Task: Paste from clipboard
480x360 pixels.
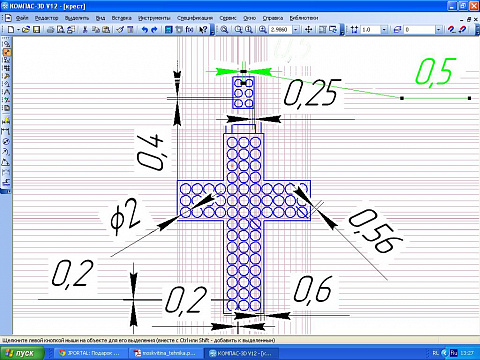Action: [x=106, y=30]
